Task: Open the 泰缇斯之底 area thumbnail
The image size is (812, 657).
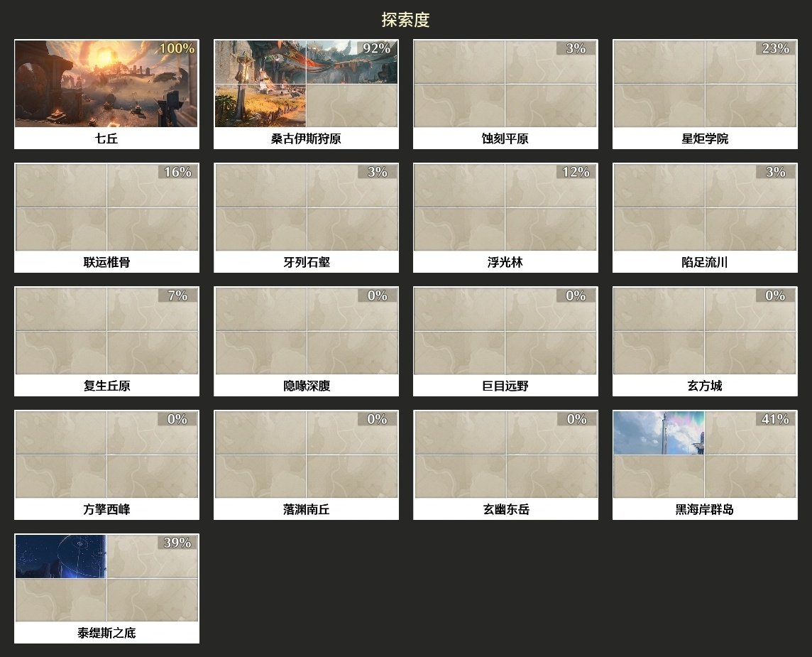Action: (106, 577)
